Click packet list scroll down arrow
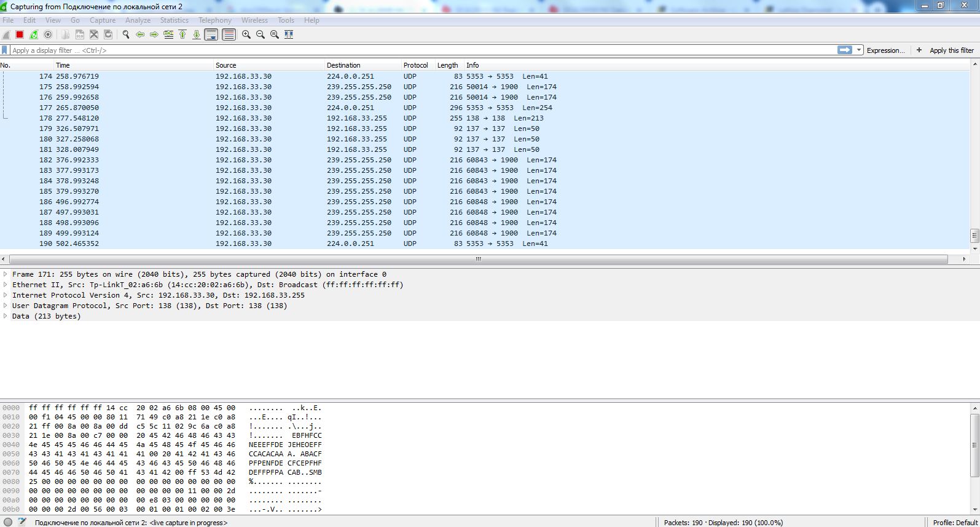The image size is (980, 527). [x=974, y=249]
